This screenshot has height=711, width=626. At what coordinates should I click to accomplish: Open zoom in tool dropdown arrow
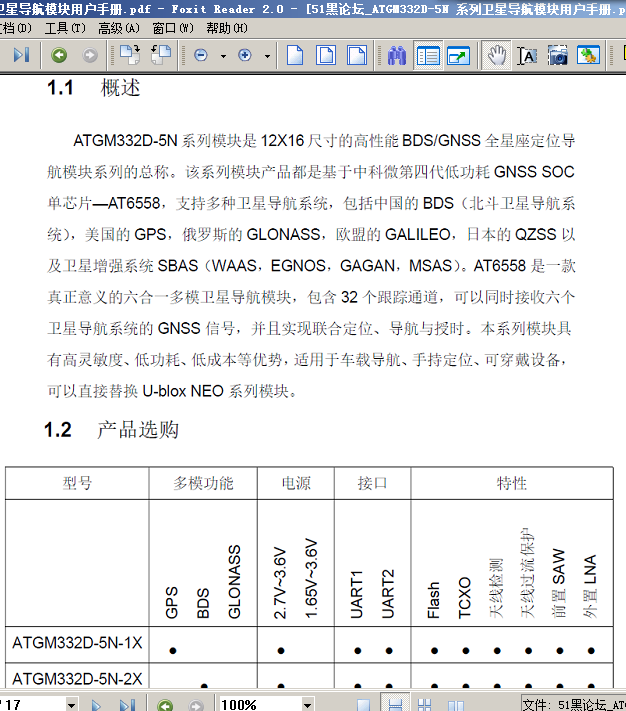267,56
